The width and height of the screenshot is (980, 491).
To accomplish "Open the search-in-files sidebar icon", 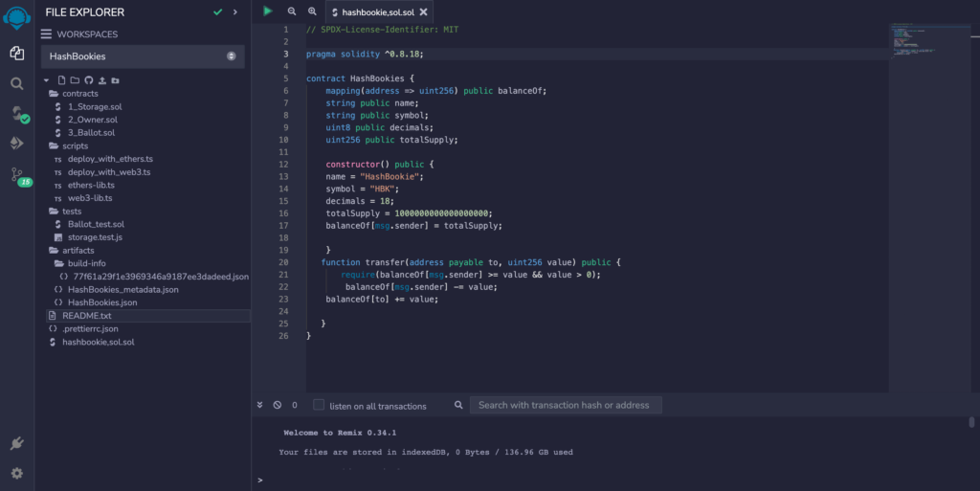I will [x=17, y=83].
